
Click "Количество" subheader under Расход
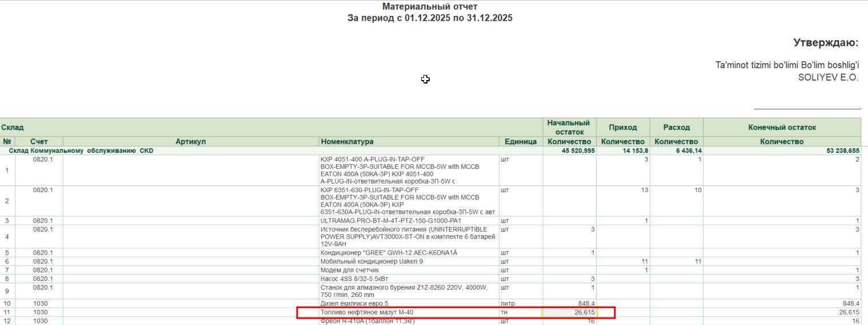point(677,141)
